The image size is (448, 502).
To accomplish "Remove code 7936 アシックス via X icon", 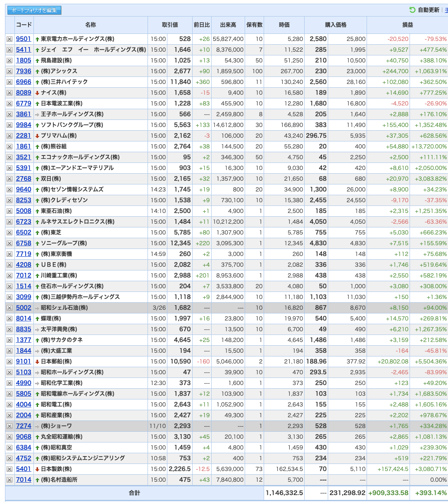I will coord(10,72).
